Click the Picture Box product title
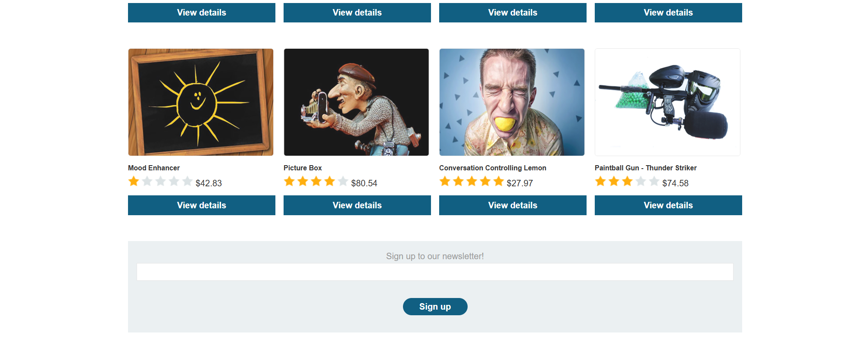Viewport: 868px width, 345px height. tap(303, 168)
